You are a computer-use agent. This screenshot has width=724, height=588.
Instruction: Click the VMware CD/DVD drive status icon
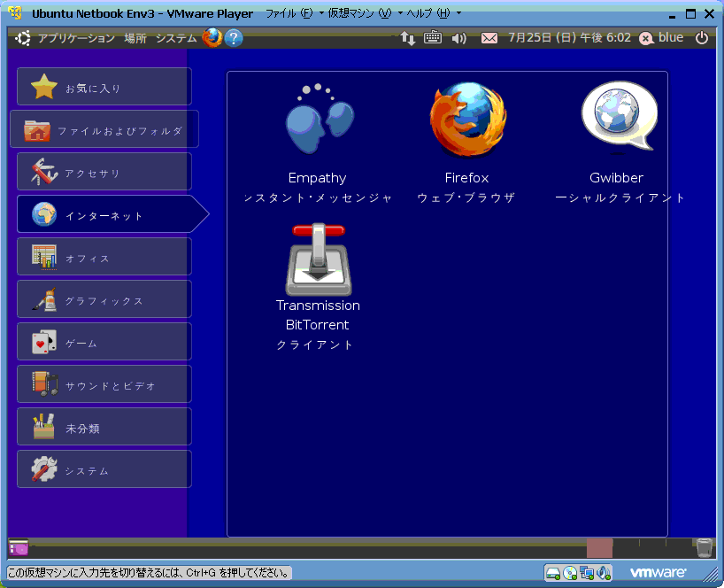[570, 573]
